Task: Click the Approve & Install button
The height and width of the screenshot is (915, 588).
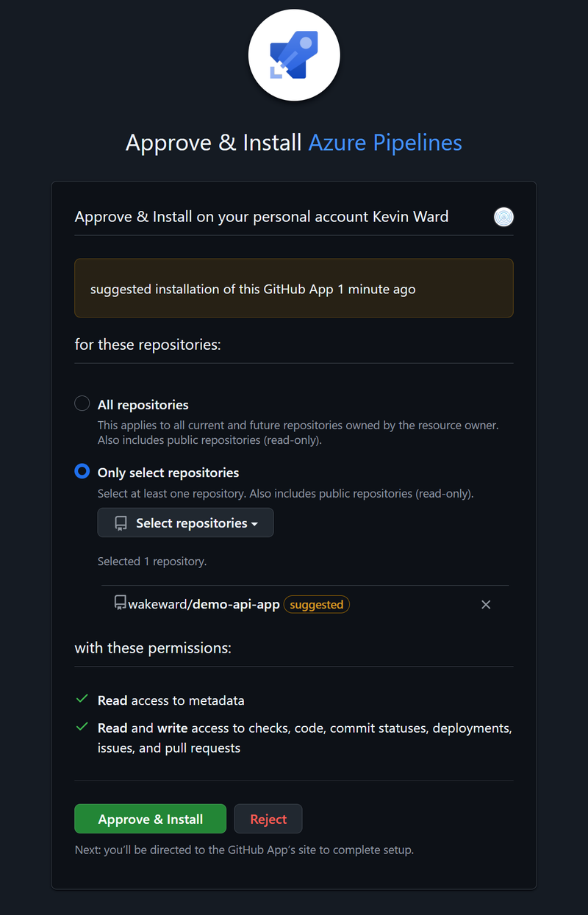Action: pos(150,818)
